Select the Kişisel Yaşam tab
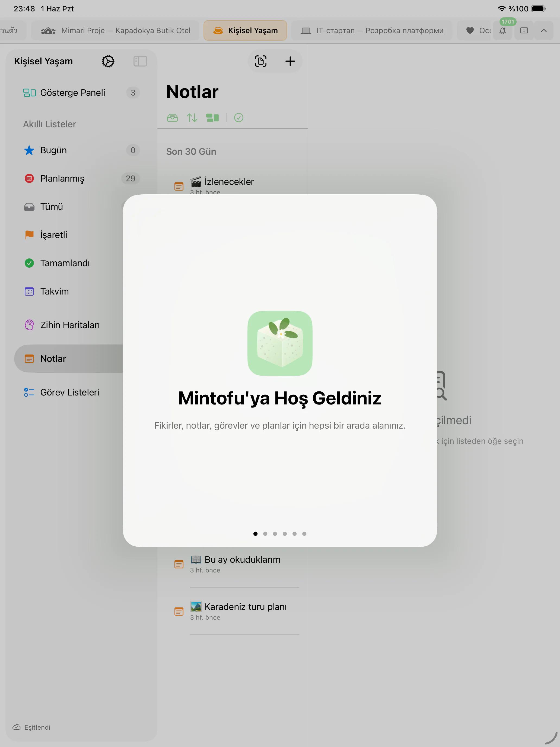The width and height of the screenshot is (560, 747). click(245, 30)
